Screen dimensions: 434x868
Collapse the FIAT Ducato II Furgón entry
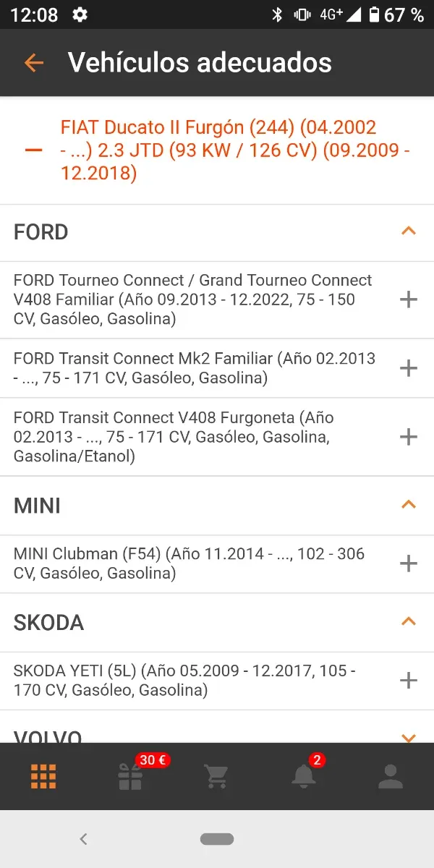[33, 150]
